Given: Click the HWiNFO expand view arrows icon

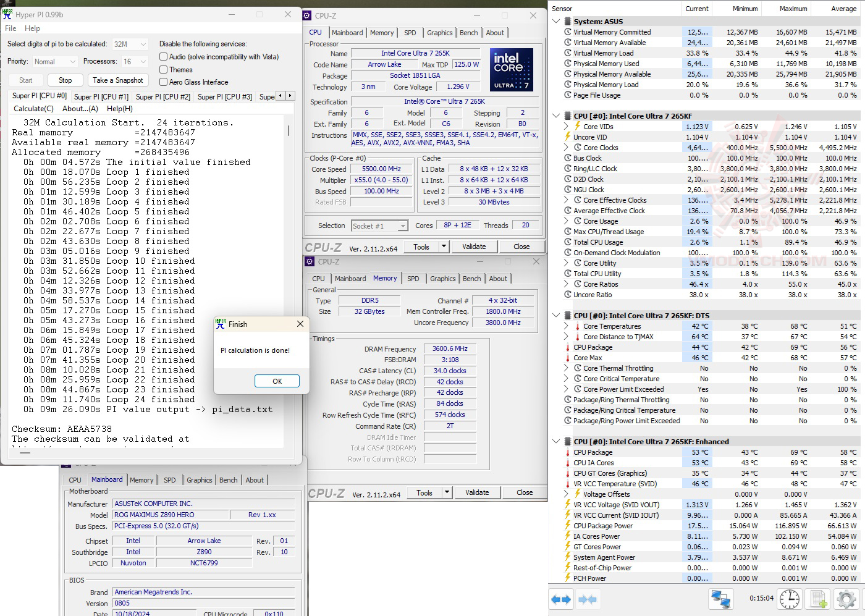Looking at the screenshot, I should 561,599.
